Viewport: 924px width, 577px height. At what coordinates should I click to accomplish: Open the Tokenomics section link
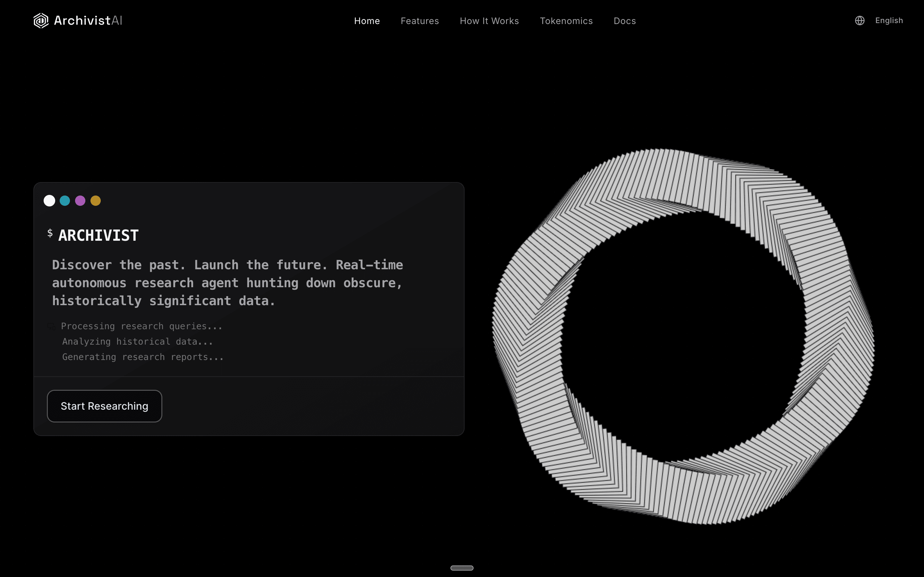click(566, 21)
